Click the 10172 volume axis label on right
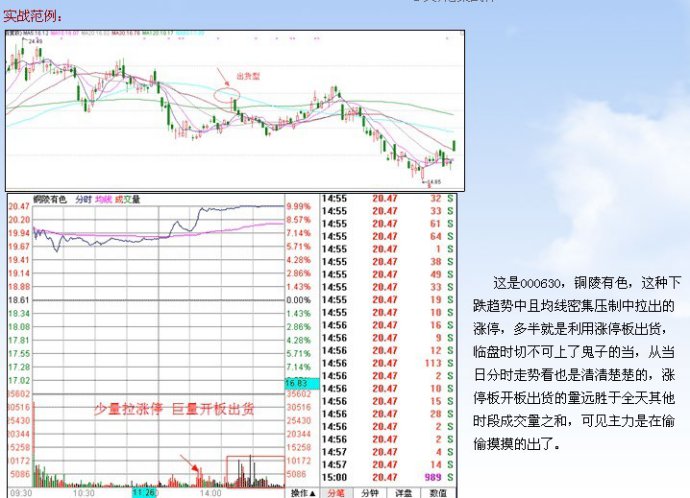690x498 pixels. pos(299,461)
